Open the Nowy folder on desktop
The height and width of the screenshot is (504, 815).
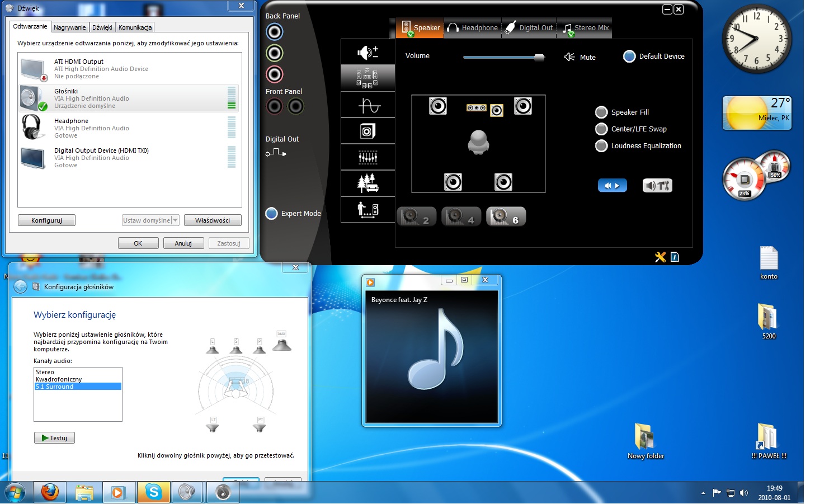pos(646,441)
